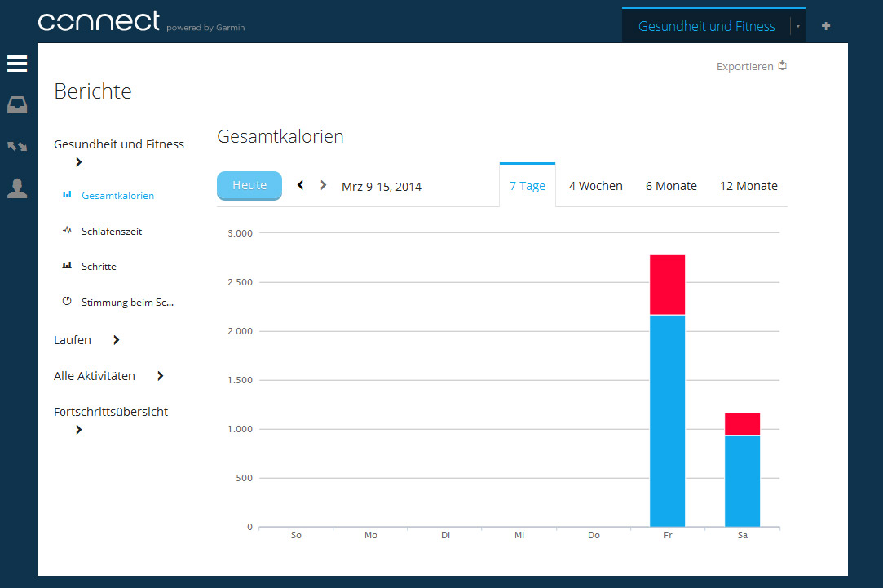Viewport: 883px width, 588px height.
Task: Click the export icon beside Exportieren
Action: point(783,66)
